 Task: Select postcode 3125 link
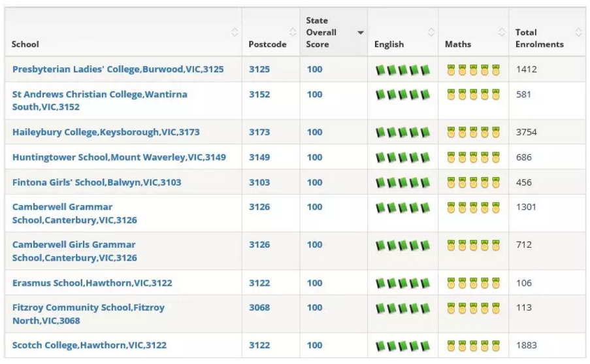click(259, 69)
